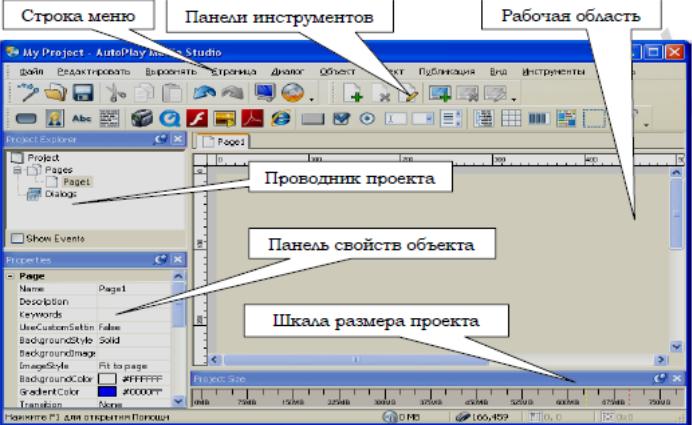Insert a Flash object with red f icon
The width and height of the screenshot is (692, 425).
click(x=197, y=118)
